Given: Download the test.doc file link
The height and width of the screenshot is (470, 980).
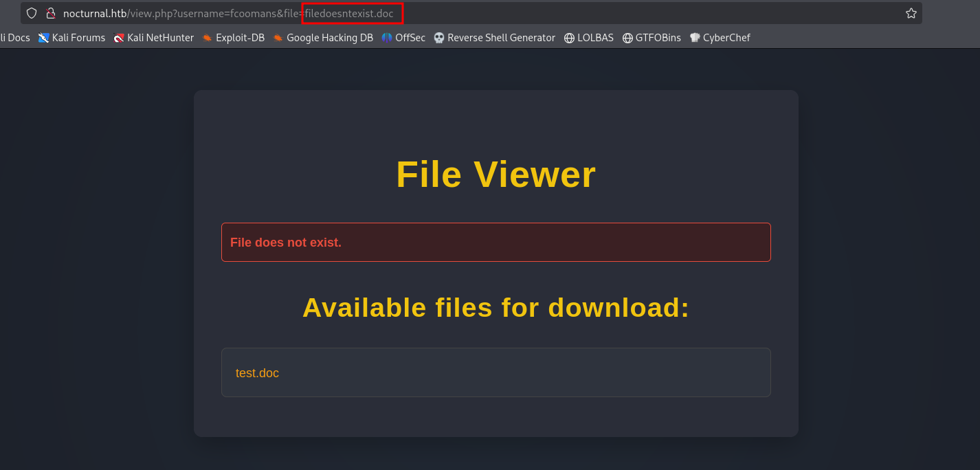Looking at the screenshot, I should coord(257,373).
